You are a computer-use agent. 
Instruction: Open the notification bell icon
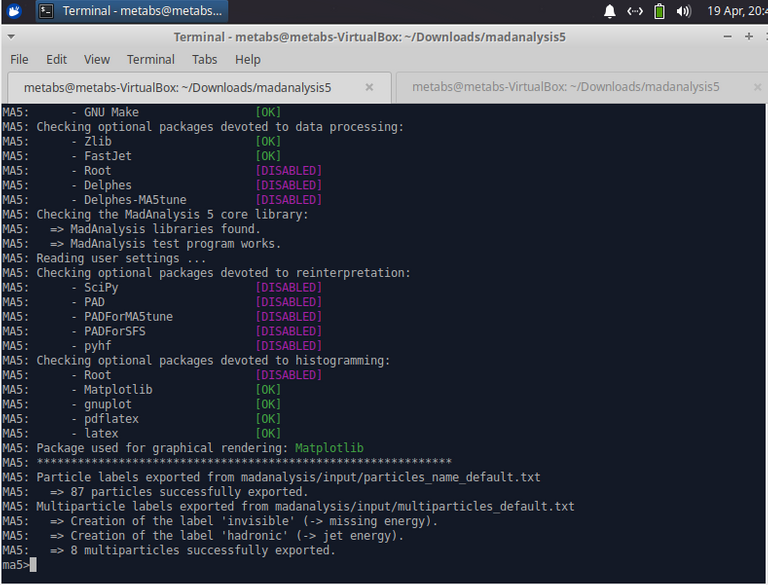click(609, 11)
